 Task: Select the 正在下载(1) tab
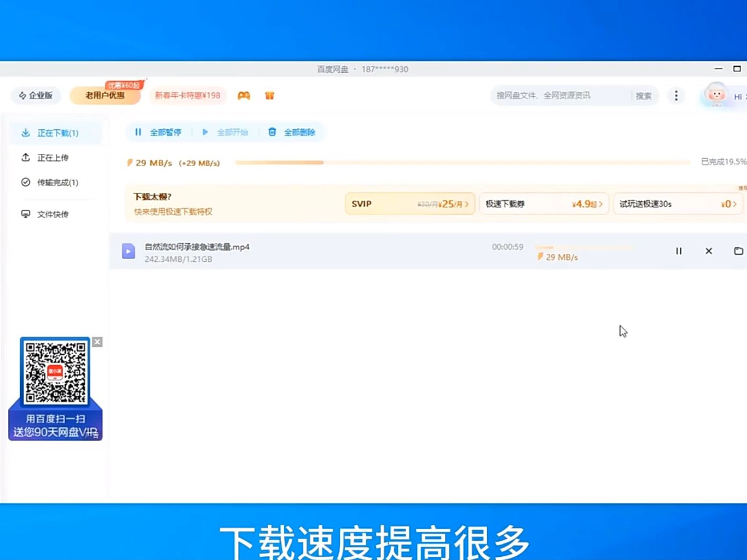(x=56, y=133)
